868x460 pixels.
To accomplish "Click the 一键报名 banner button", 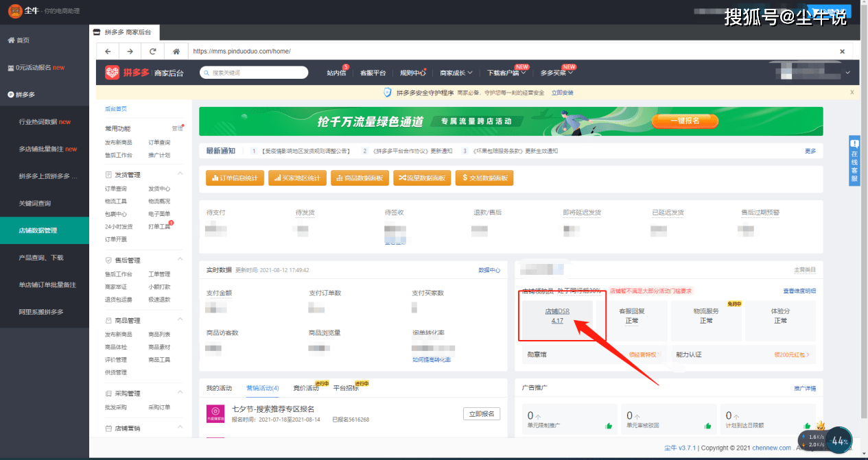I will pyautogui.click(x=685, y=121).
